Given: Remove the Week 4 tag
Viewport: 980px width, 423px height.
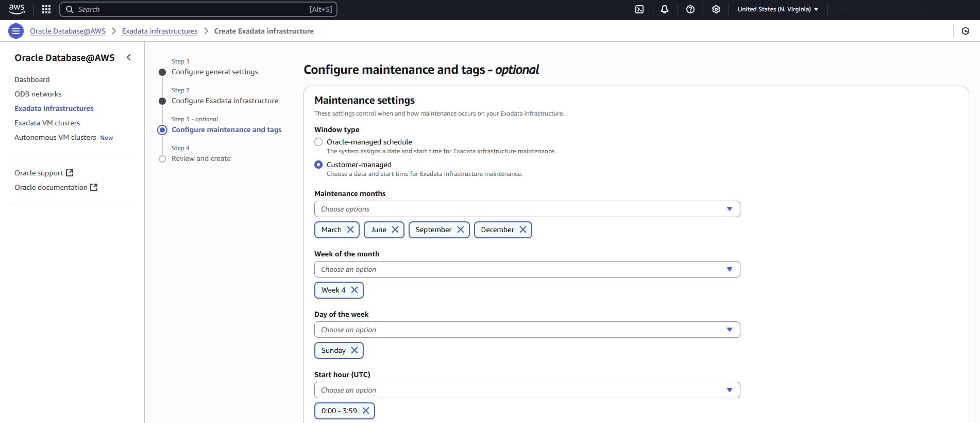Looking at the screenshot, I should (x=354, y=290).
